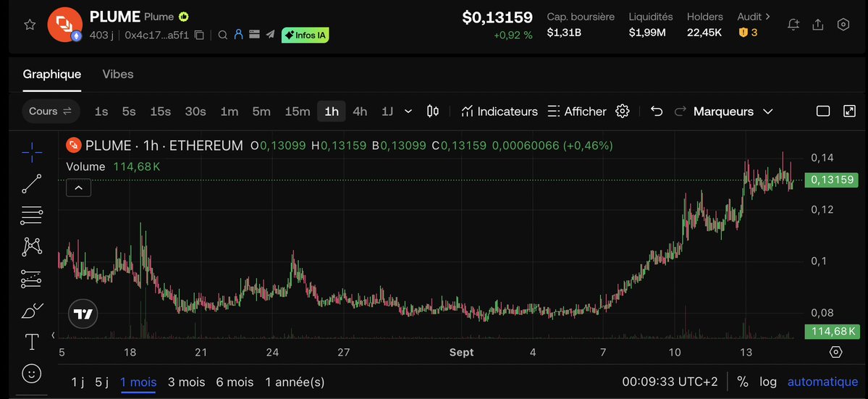
Task: Open the timezone selector 00:09:33 UTC+2
Action: click(670, 382)
